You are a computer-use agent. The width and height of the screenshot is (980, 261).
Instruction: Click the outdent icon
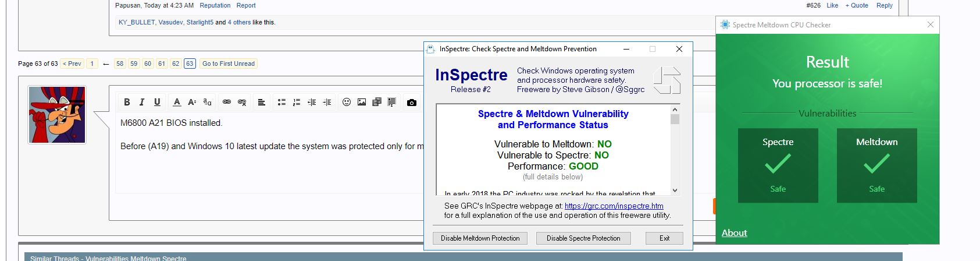(312, 103)
